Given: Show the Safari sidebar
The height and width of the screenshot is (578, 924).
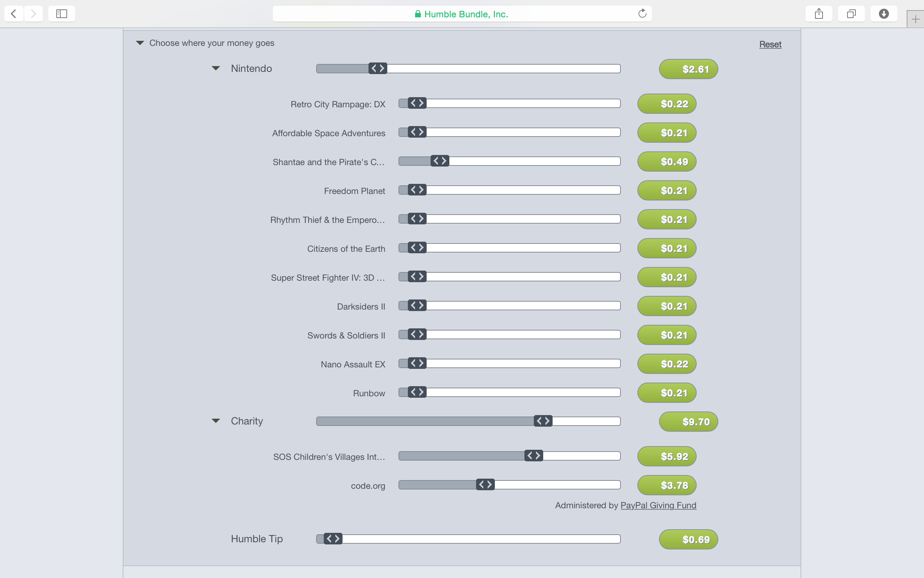Looking at the screenshot, I should [61, 14].
